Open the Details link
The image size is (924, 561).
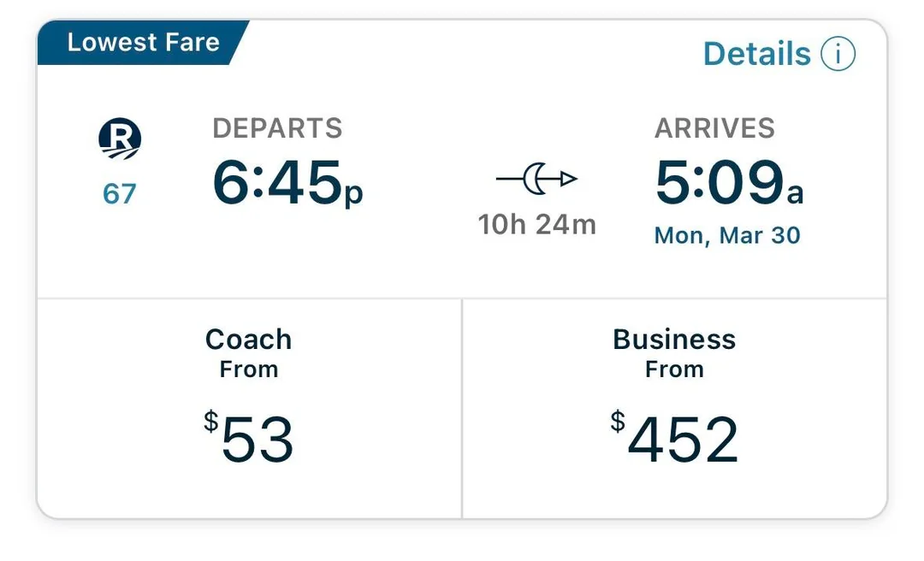(756, 54)
